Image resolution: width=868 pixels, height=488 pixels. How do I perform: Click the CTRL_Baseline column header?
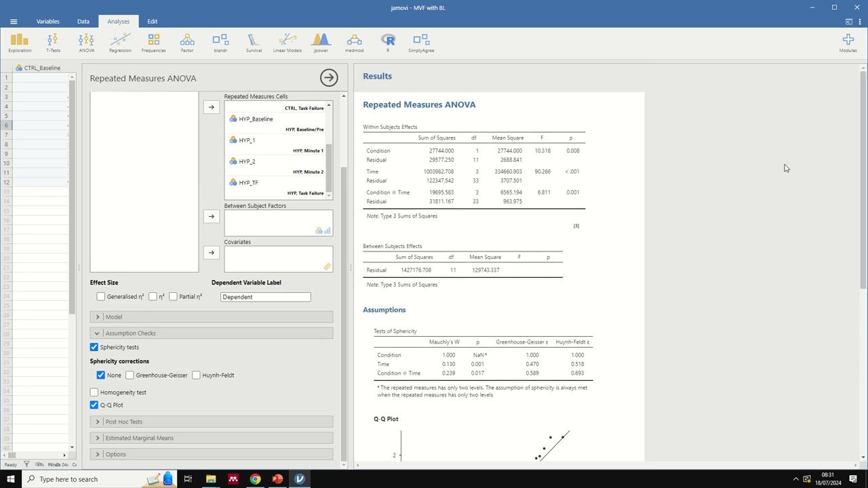tap(41, 68)
